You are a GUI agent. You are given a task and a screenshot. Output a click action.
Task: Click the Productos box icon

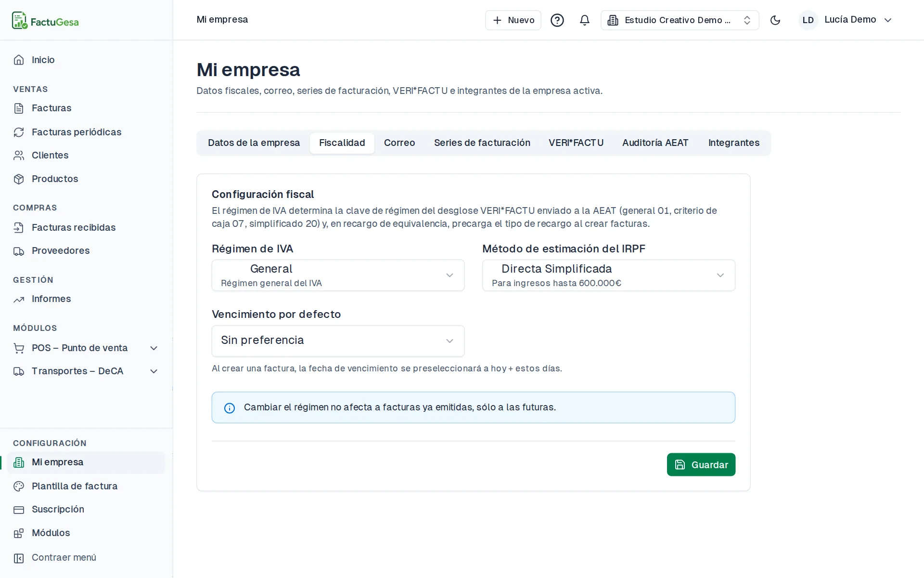pyautogui.click(x=19, y=179)
